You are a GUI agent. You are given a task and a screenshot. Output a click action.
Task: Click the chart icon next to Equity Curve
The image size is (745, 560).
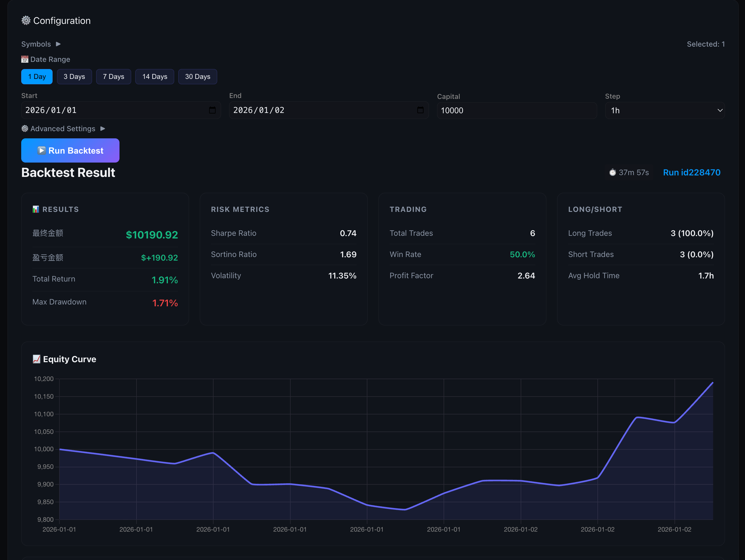coord(36,359)
